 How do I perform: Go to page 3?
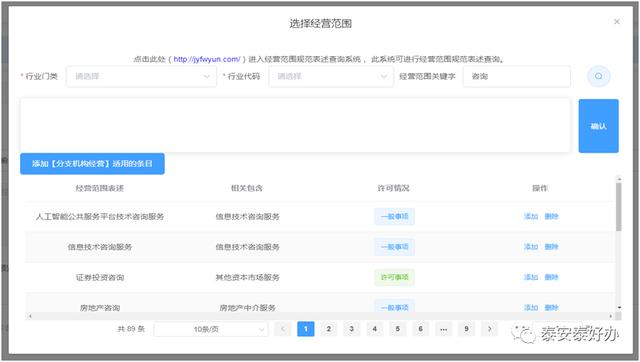[x=351, y=329]
